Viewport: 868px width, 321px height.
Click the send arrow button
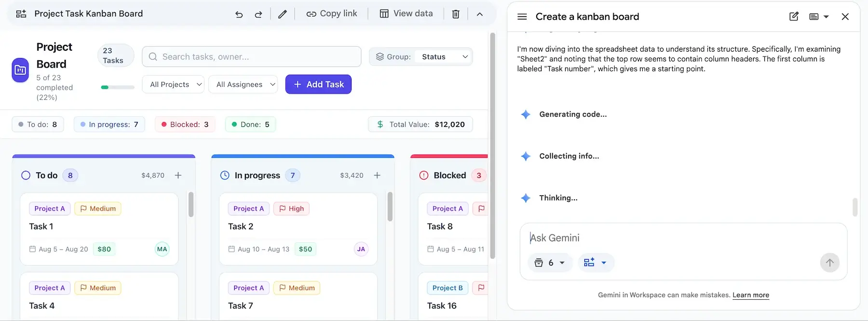click(x=829, y=263)
